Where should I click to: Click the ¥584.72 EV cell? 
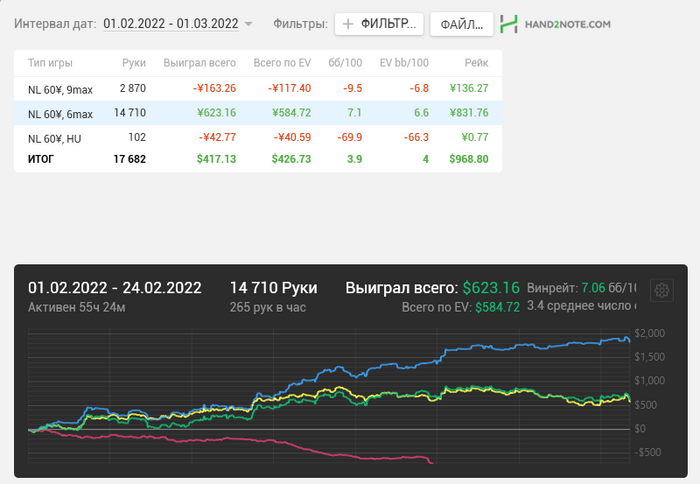pyautogui.click(x=292, y=113)
